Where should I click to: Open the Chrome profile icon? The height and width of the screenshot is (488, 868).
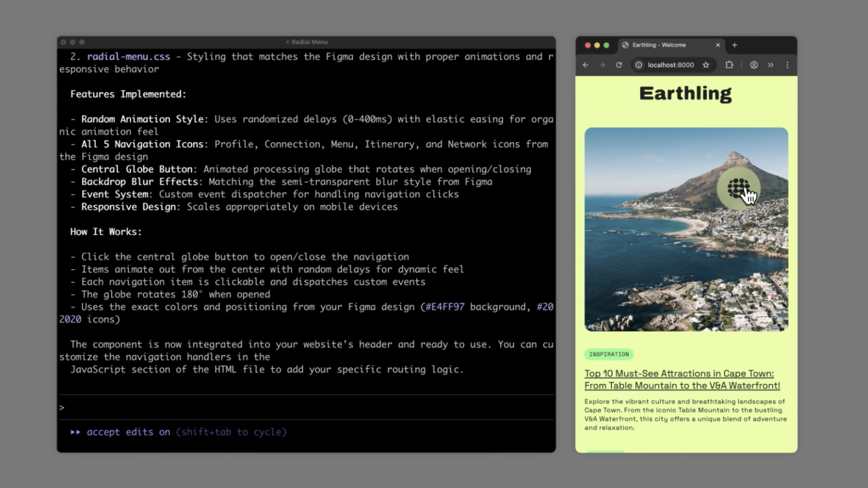(x=754, y=65)
